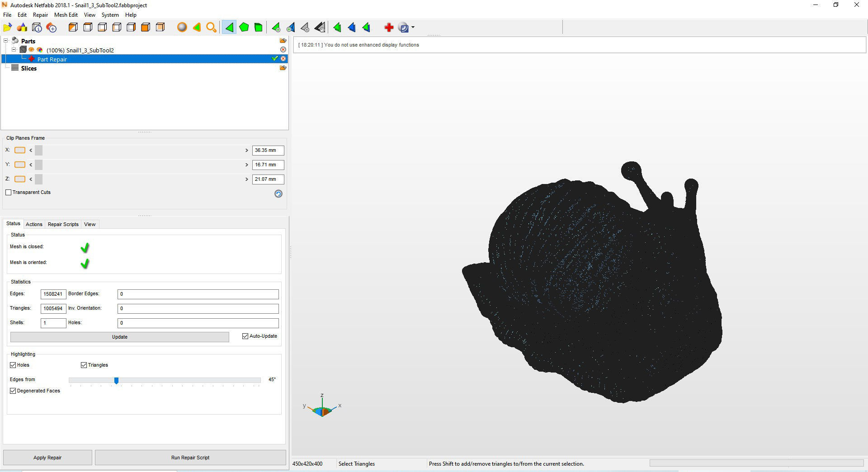Viewport: 868px width, 472px height.
Task: Click the blue add-nodes triangle tool
Action: [x=291, y=28]
